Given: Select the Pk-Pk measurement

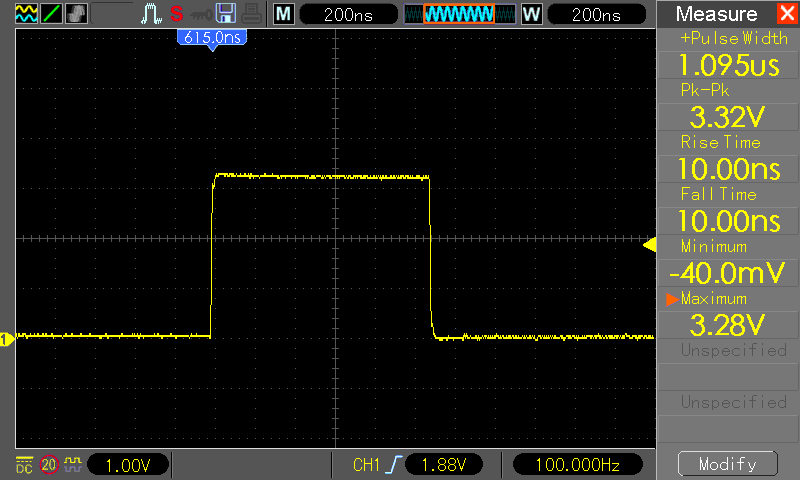Looking at the screenshot, I should click(705, 90).
